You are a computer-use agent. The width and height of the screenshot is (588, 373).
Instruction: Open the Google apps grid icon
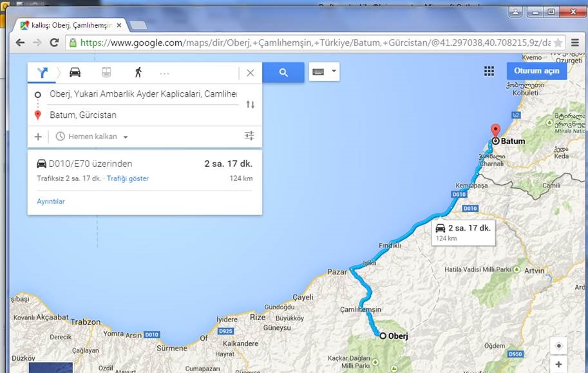(x=489, y=71)
